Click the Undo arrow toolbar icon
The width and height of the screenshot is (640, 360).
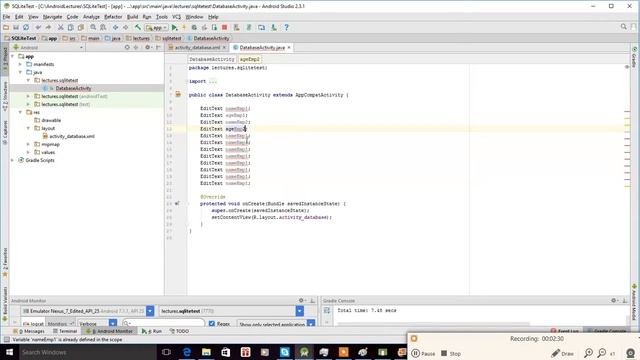coord(38,27)
